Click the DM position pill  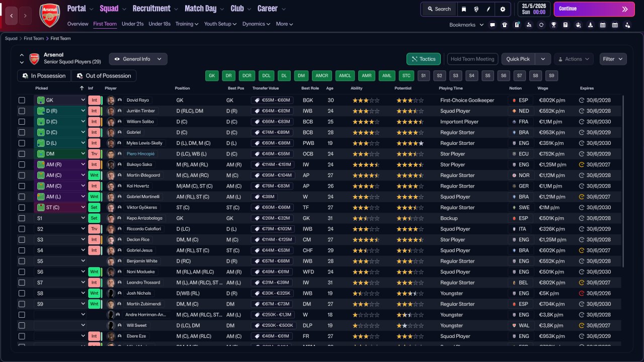pos(301,76)
